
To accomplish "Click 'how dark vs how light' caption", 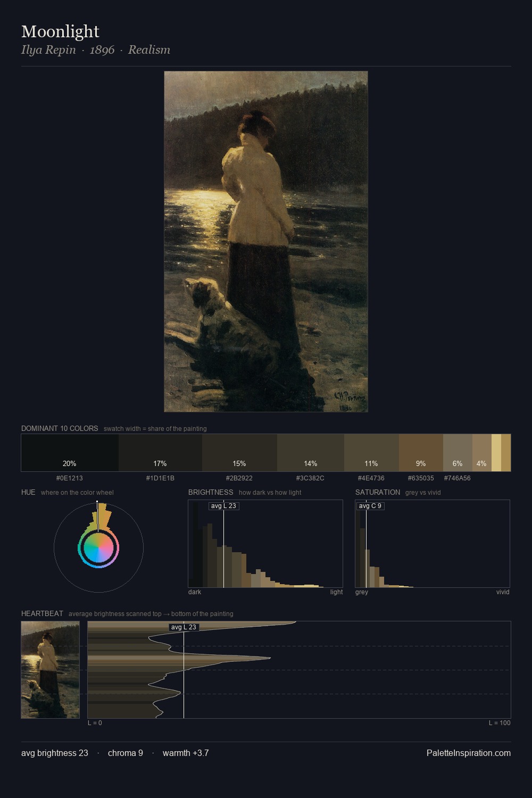I will (x=270, y=493).
